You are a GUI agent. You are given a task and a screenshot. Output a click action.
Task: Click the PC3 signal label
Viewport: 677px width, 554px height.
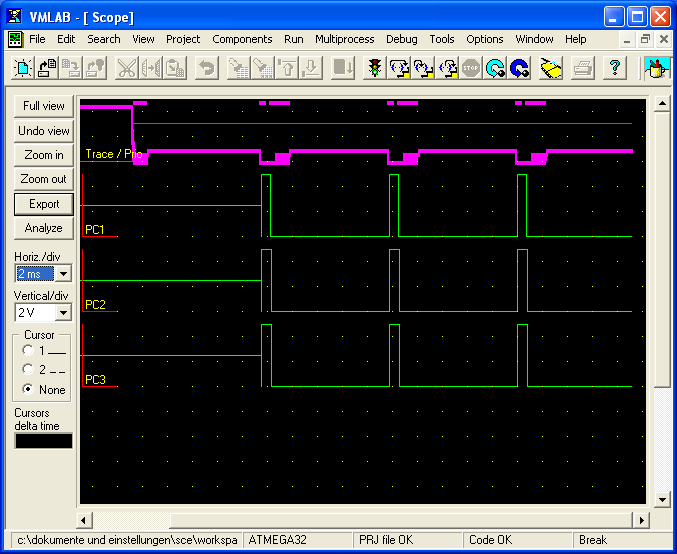95,380
